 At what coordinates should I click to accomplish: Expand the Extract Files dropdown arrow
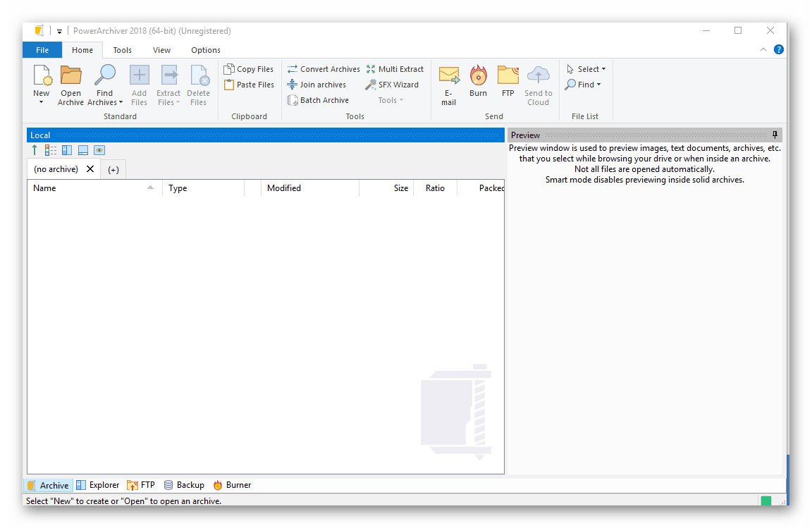[x=178, y=103]
